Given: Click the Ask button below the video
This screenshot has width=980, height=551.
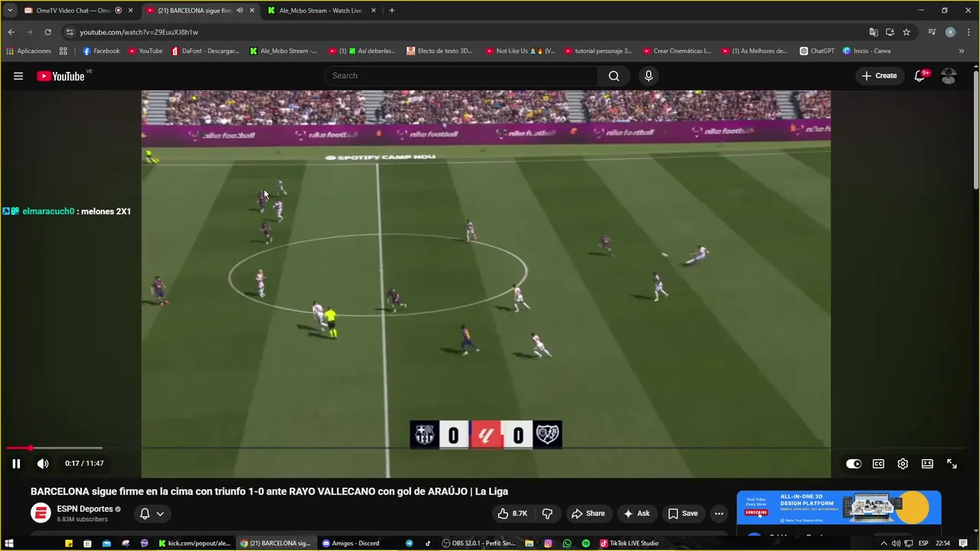Looking at the screenshot, I should pyautogui.click(x=636, y=514).
